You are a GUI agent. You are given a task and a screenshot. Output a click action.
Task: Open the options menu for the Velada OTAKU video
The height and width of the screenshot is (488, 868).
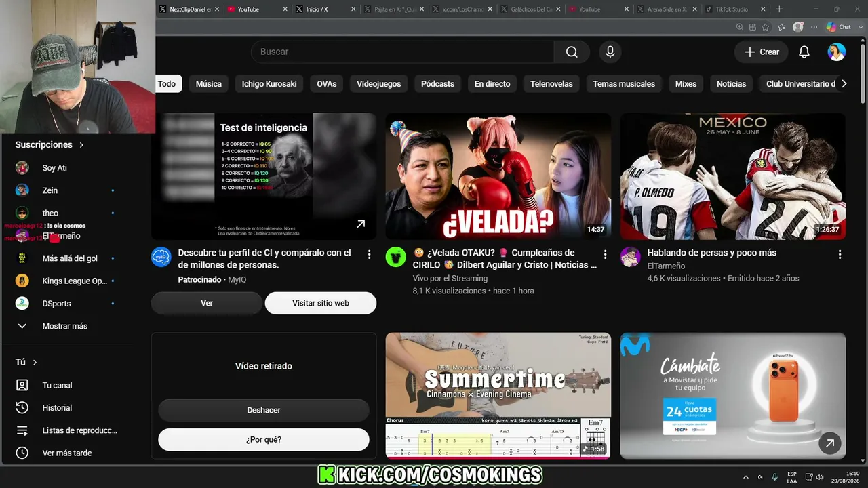click(605, 254)
